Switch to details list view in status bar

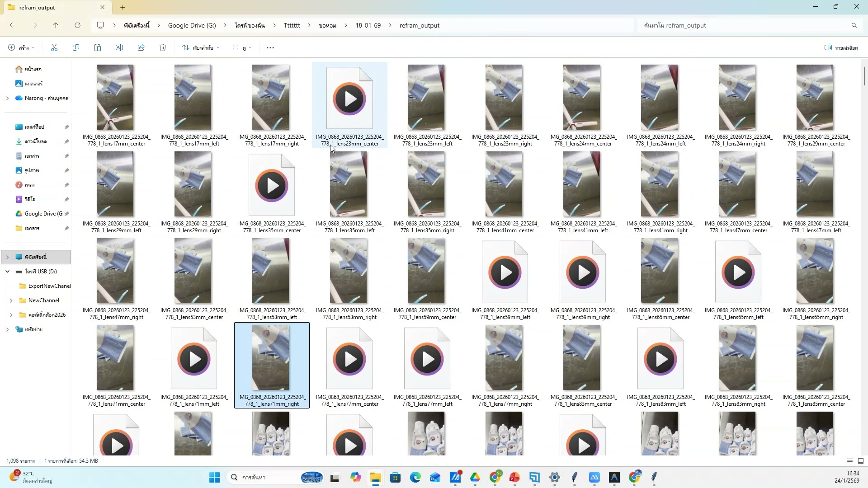click(850, 461)
